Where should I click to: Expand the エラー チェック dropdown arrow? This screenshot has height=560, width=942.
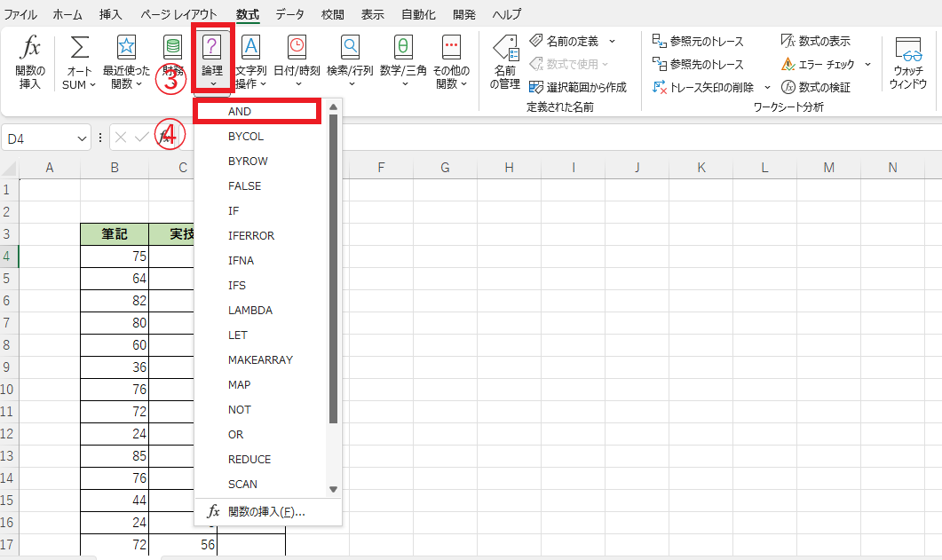coord(867,65)
